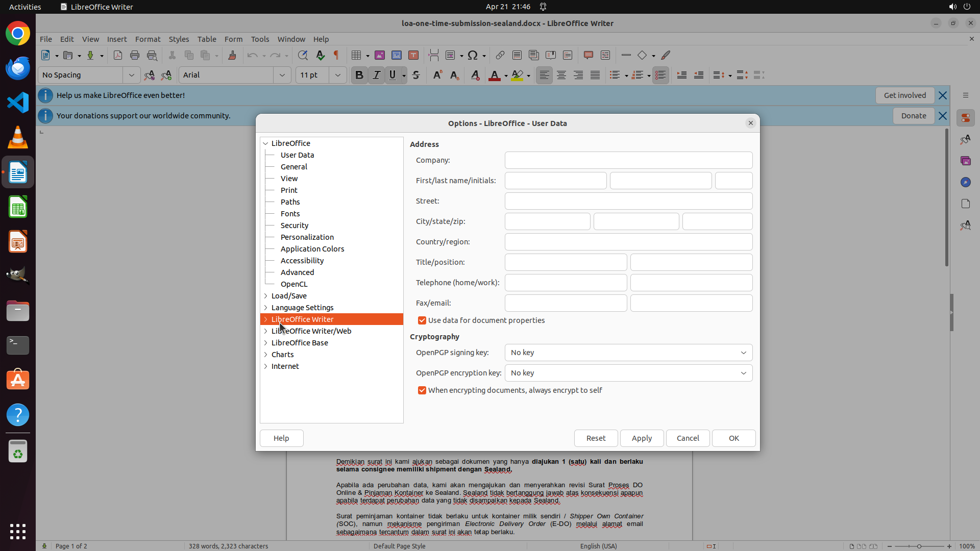
Task: Click the Get involved button
Action: point(904,95)
